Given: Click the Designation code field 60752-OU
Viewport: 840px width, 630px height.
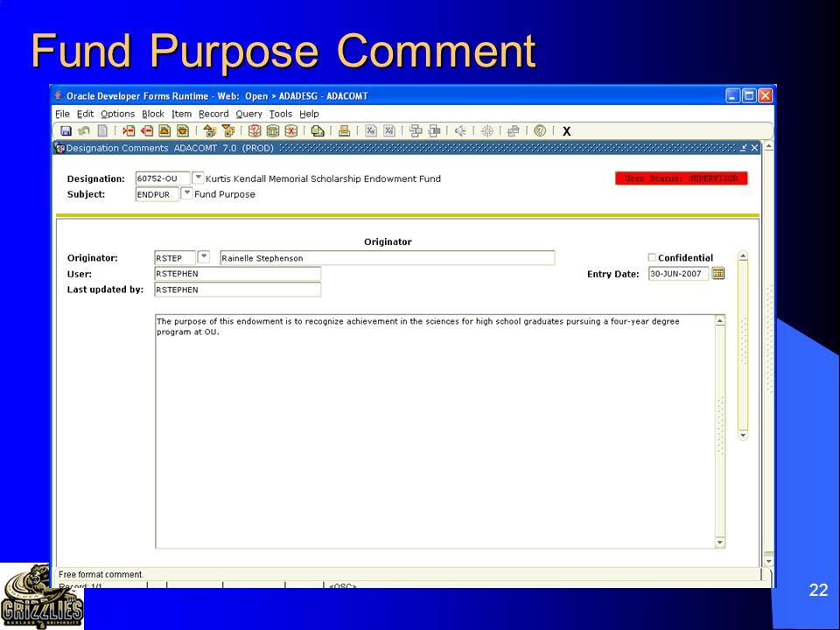Looking at the screenshot, I should 163,178.
